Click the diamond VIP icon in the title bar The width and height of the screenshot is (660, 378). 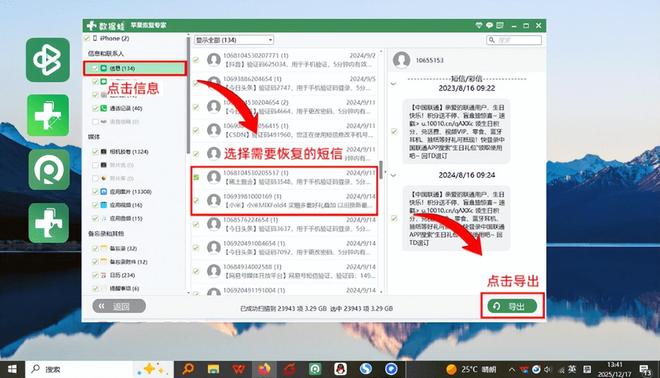point(479,26)
